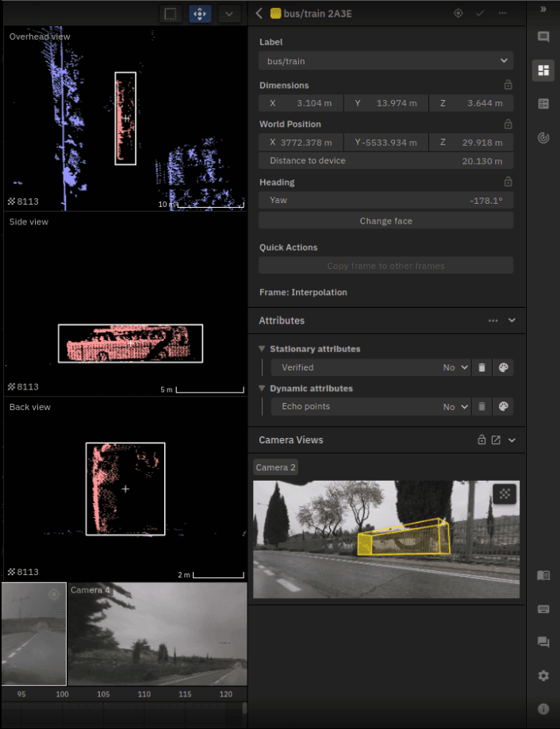The width and height of the screenshot is (560, 729).
Task: Activate the move/pan tool icon
Action: click(x=200, y=14)
